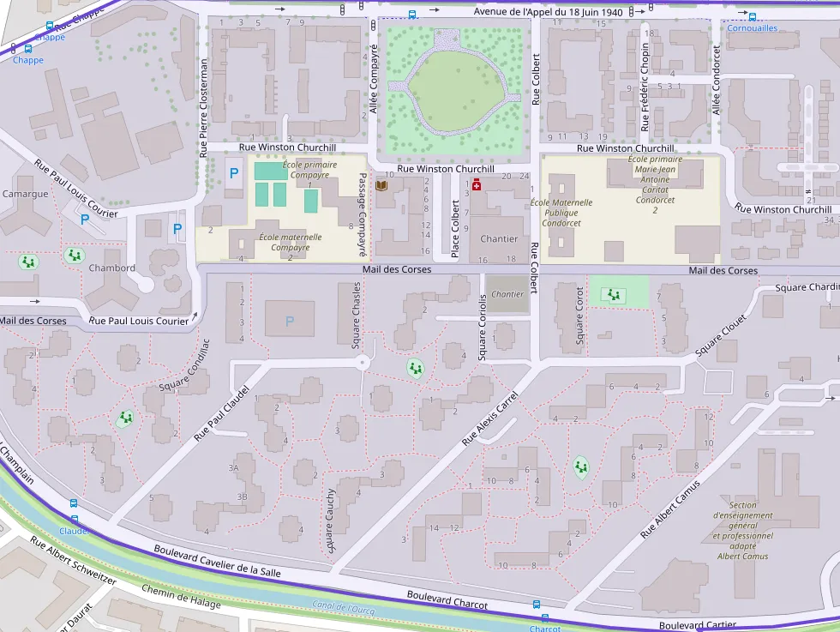Viewport: 840px width, 632px height.
Task: Click the École primaire Compayre label
Action: tap(309, 170)
